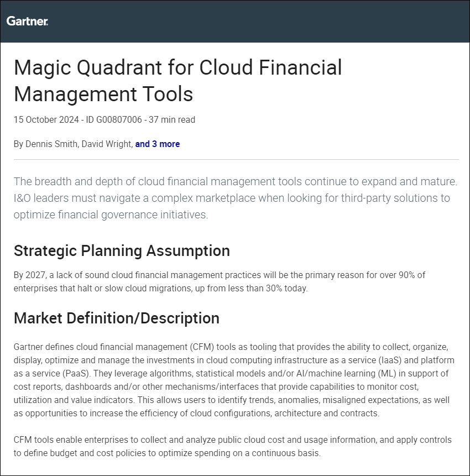Click the Gartner logo in header
Viewport: 470px width, 476px height.
click(27, 21)
